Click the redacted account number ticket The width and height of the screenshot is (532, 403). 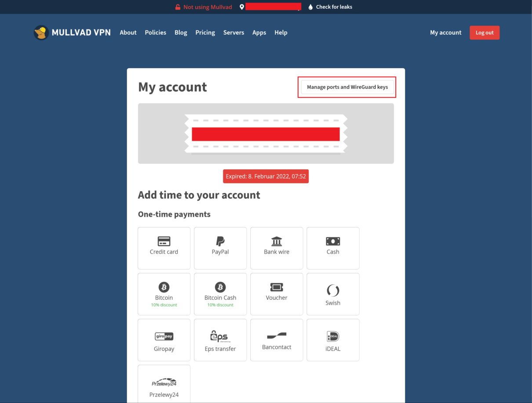266,134
